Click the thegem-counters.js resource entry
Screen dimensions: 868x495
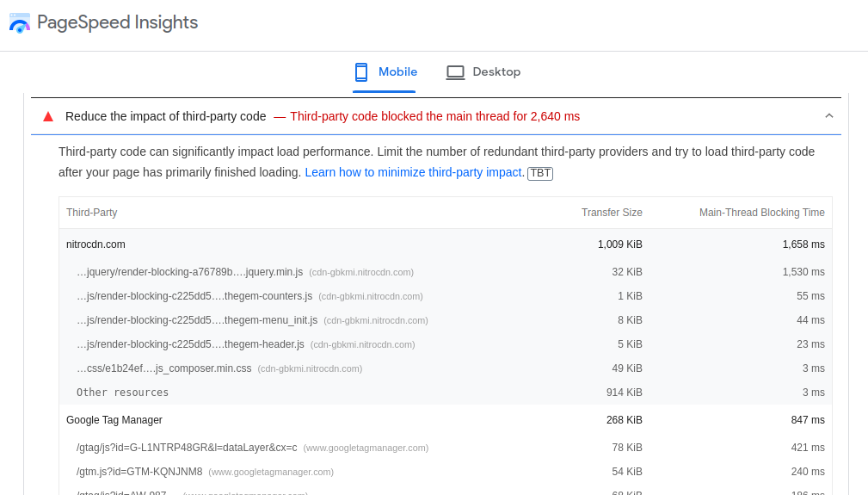(194, 296)
